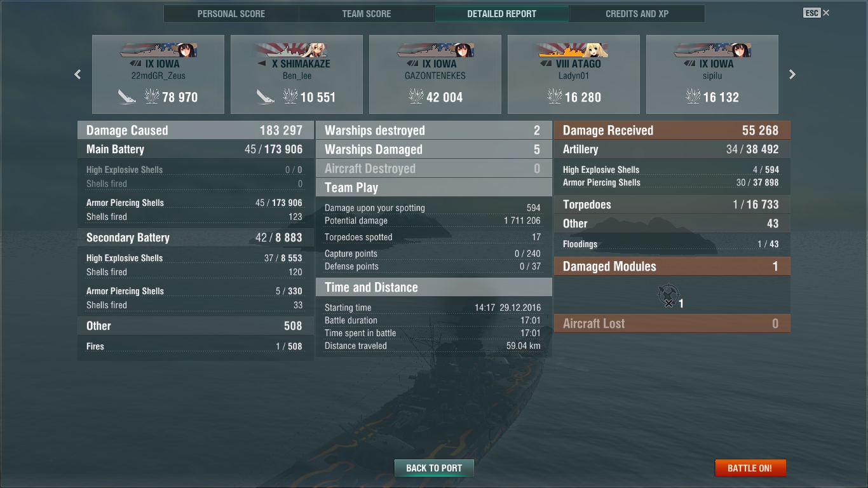
Task: Close the report with the ESC X button
Action: coord(817,13)
